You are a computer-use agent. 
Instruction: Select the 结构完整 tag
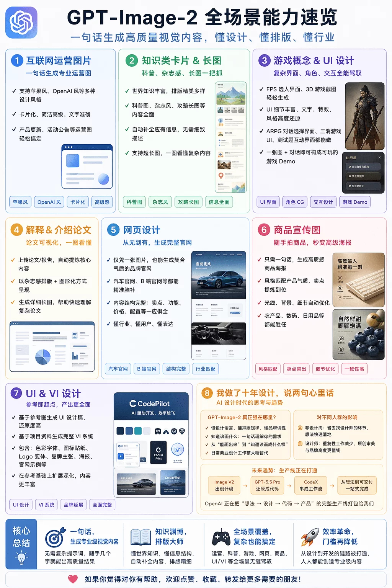tap(176, 369)
